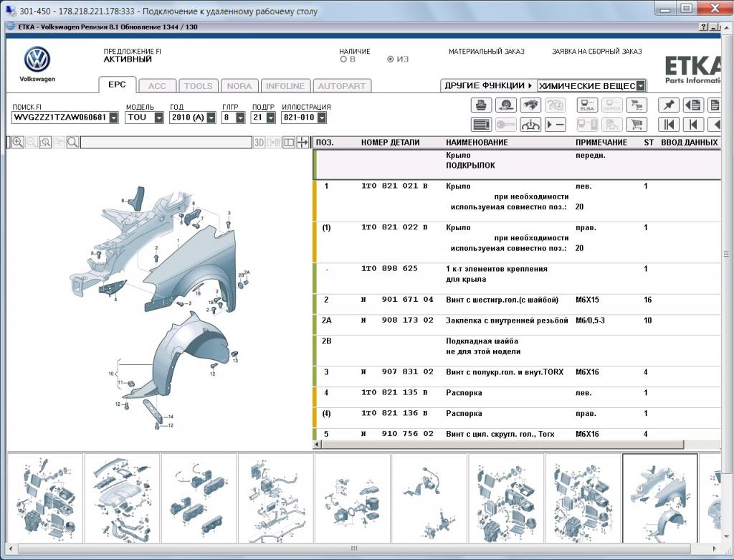Image resolution: width=734 pixels, height=560 pixels.
Task: Click the pushpin icon
Action: 669,105
